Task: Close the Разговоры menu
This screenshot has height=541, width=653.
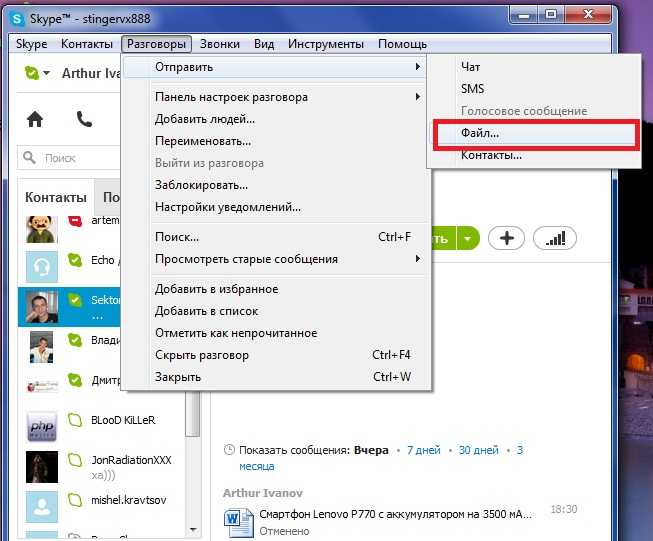Action: (x=156, y=44)
